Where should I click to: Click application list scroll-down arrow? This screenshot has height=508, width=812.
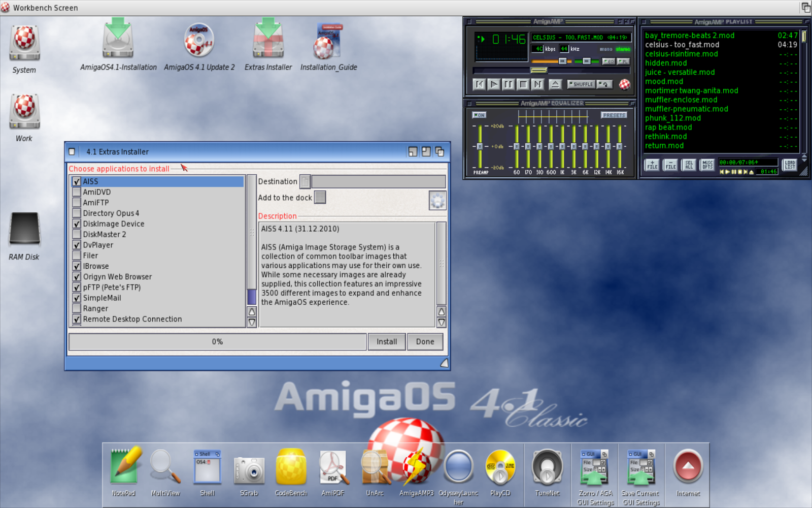pyautogui.click(x=252, y=322)
